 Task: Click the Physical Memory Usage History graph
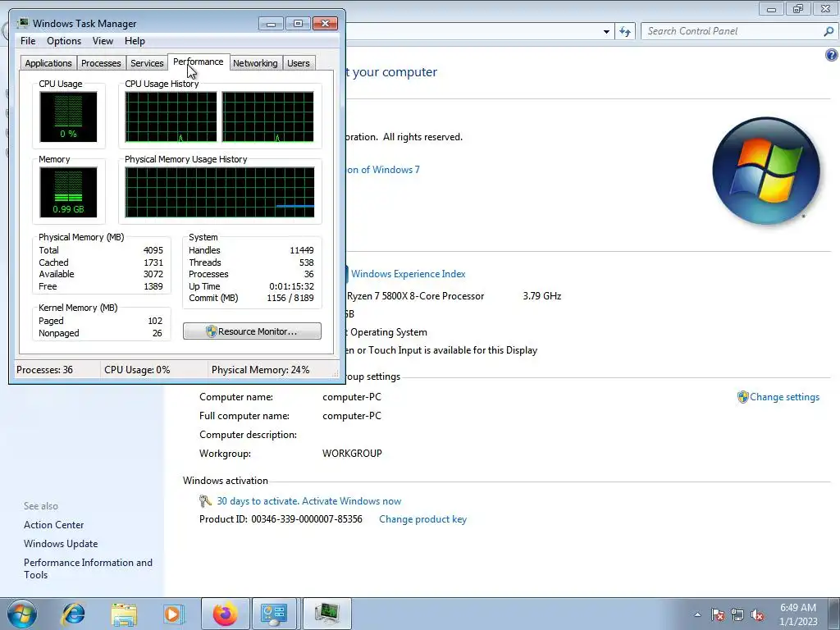tap(220, 192)
